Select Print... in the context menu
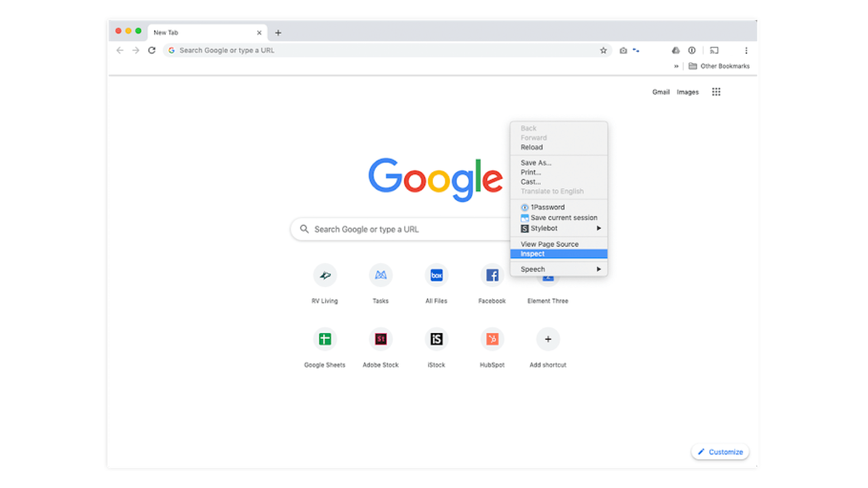 (559, 172)
